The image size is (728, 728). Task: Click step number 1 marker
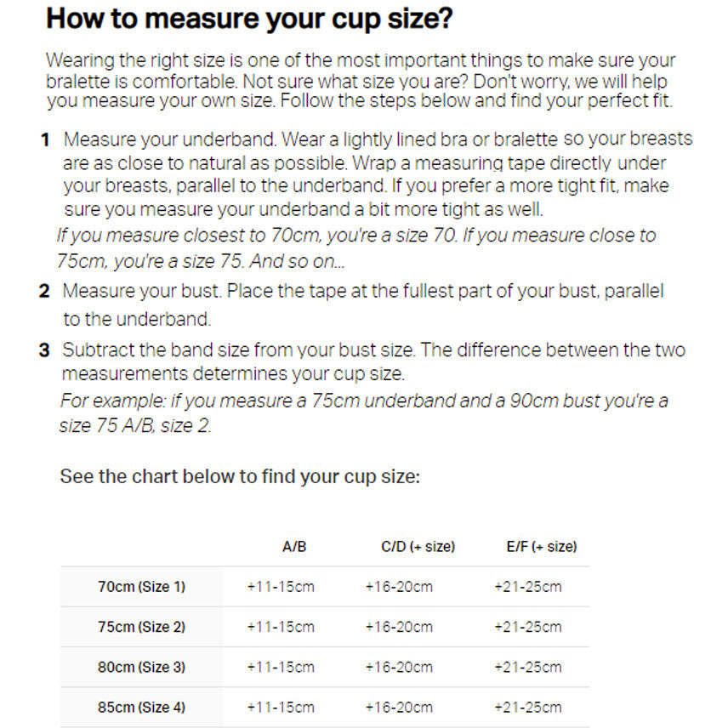click(x=45, y=139)
